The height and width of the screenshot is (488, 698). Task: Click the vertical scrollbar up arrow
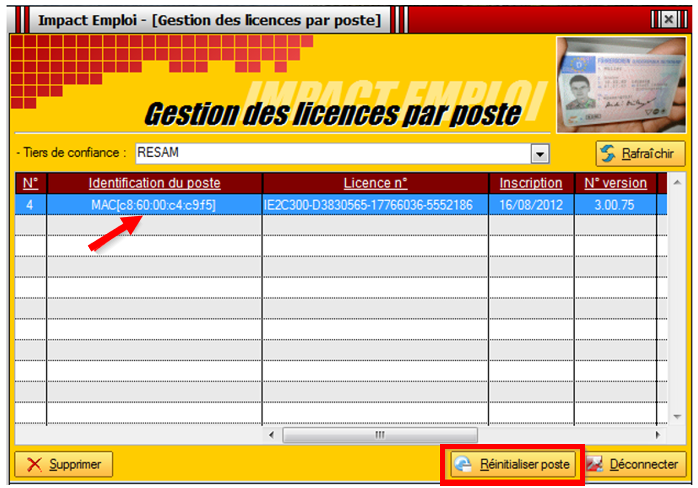pyautogui.click(x=677, y=182)
